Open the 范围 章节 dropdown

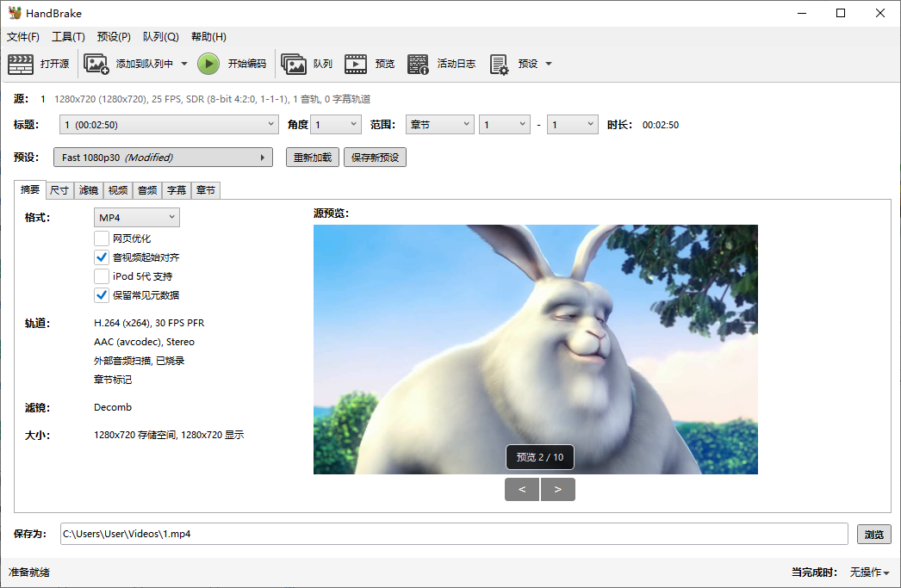(x=439, y=125)
